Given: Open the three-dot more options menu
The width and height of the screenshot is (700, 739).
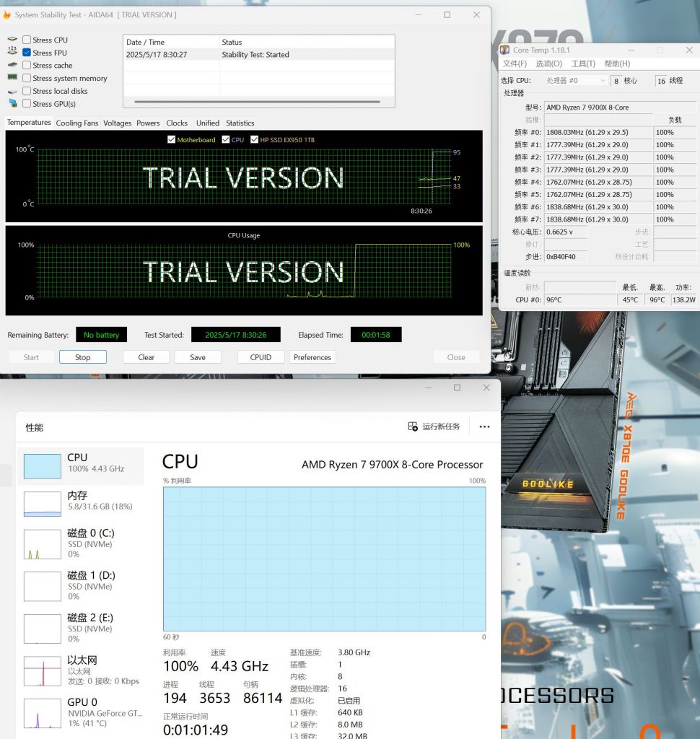Looking at the screenshot, I should pyautogui.click(x=484, y=427).
